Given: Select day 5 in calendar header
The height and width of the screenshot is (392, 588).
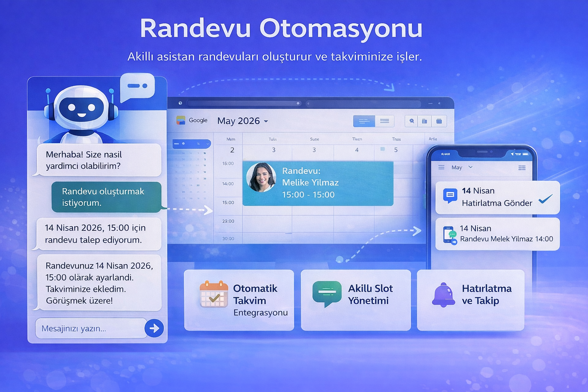Looking at the screenshot, I should [396, 150].
